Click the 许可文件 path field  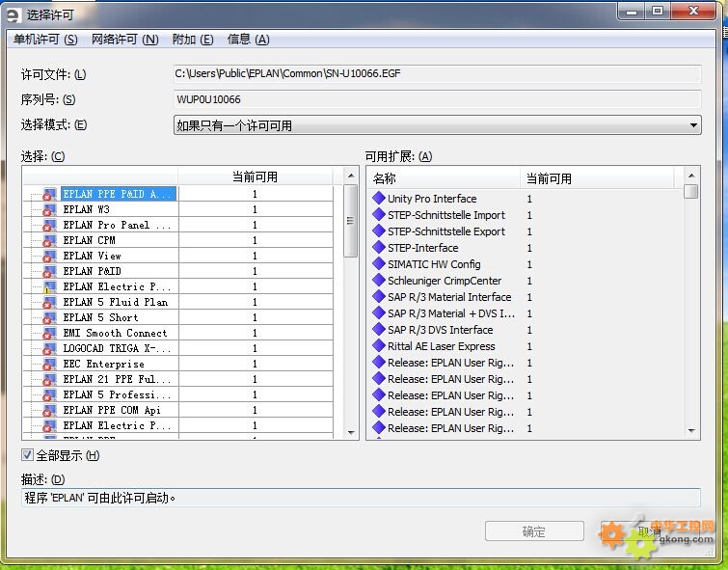[437, 74]
